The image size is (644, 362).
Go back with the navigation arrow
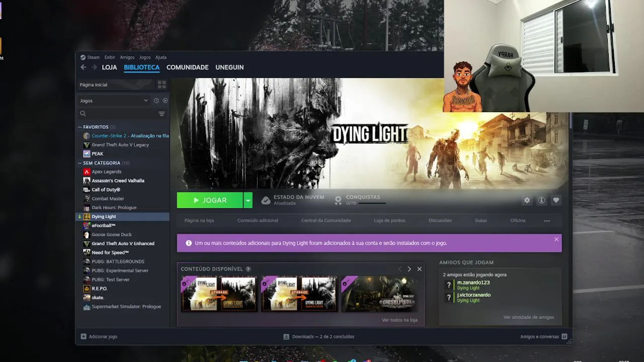[x=84, y=67]
